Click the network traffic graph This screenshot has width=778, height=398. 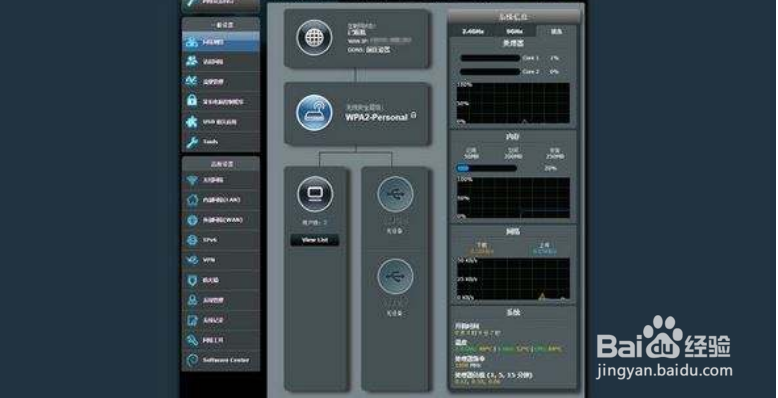click(x=513, y=279)
